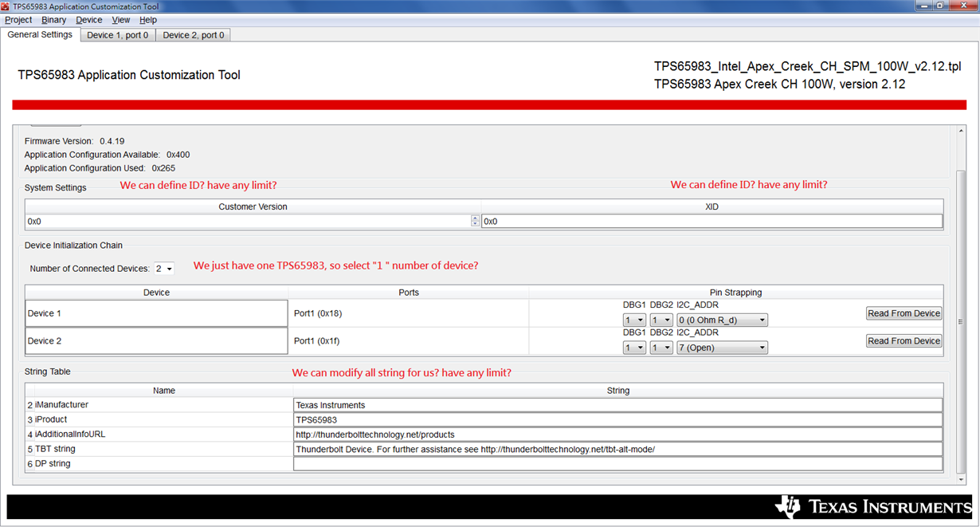
Task: Click Port1 (0x1f) cell
Action: point(408,340)
